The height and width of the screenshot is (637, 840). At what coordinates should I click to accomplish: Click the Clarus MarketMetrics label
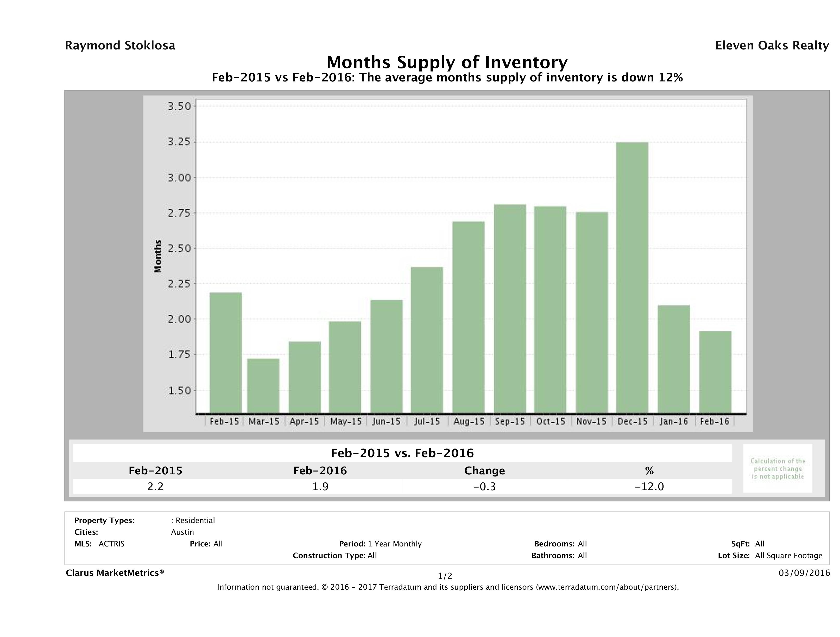coord(115,573)
